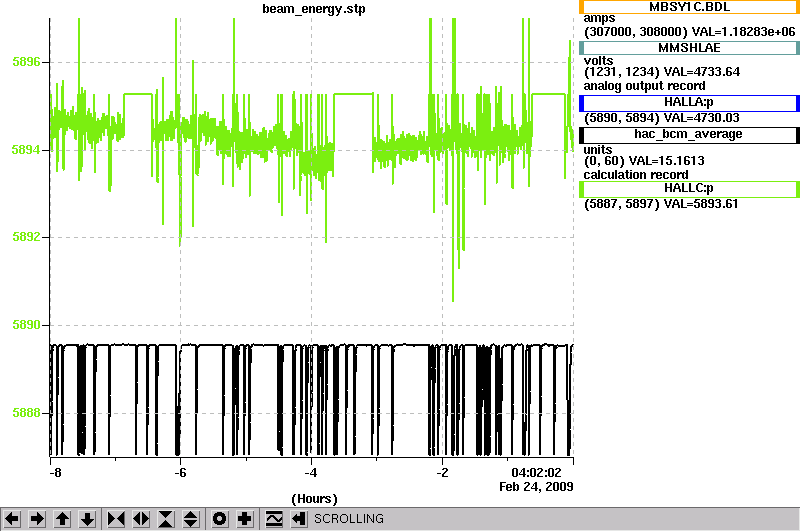800x531 pixels.
Task: Click the 'calculation record' description
Action: [636, 175]
